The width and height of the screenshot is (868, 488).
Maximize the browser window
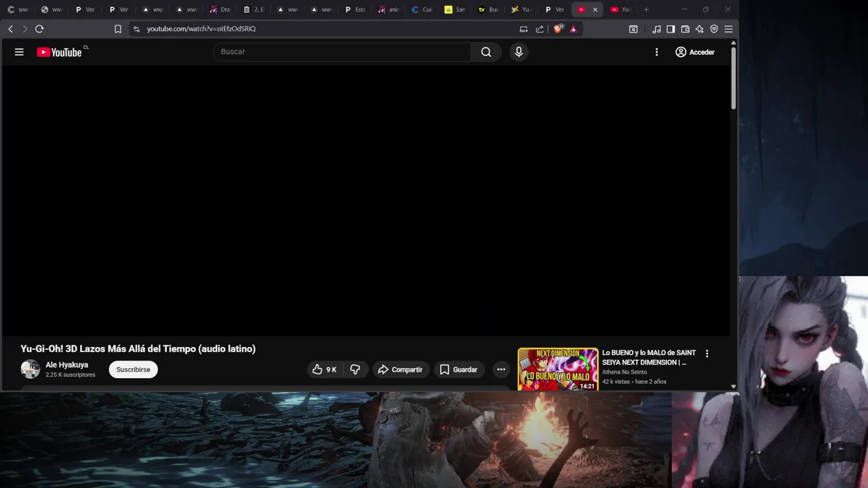click(705, 9)
